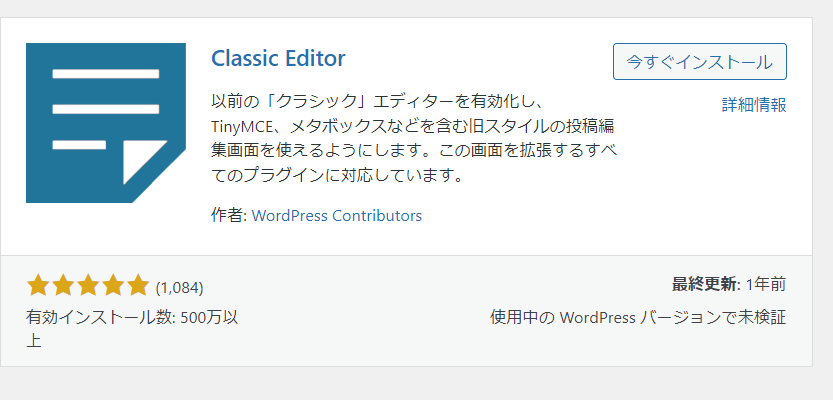Click the Classic Editor plugin icon
This screenshot has width=833, height=400.
point(106,123)
